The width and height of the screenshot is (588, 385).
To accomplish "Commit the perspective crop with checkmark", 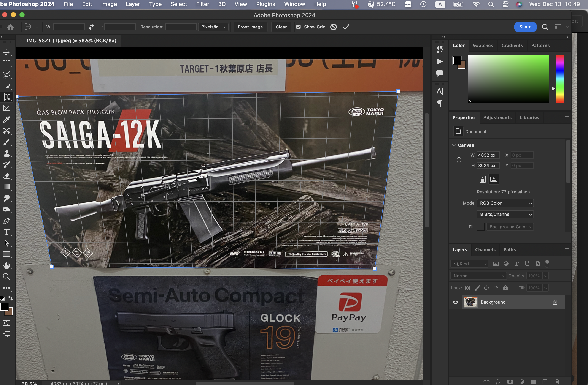I will (x=346, y=27).
